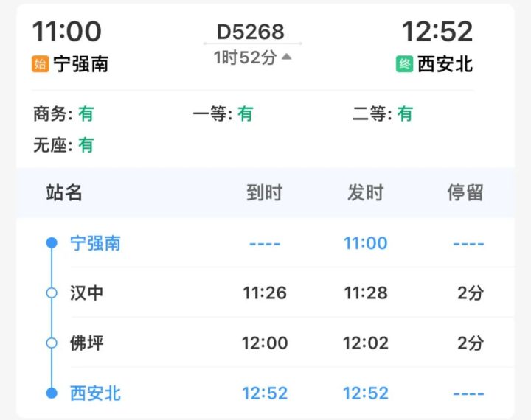Click the filled dot marker for 宁强南
This screenshot has height=420, width=531.
[x=52, y=243]
